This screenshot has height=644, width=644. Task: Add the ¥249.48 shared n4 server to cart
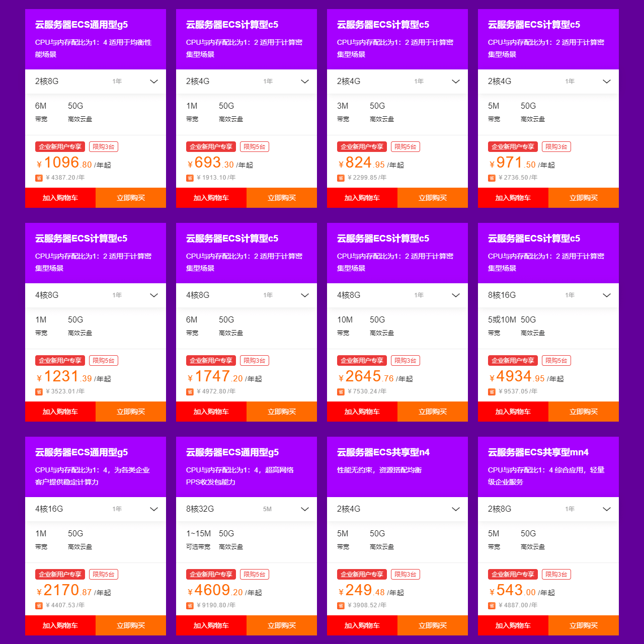(362, 625)
